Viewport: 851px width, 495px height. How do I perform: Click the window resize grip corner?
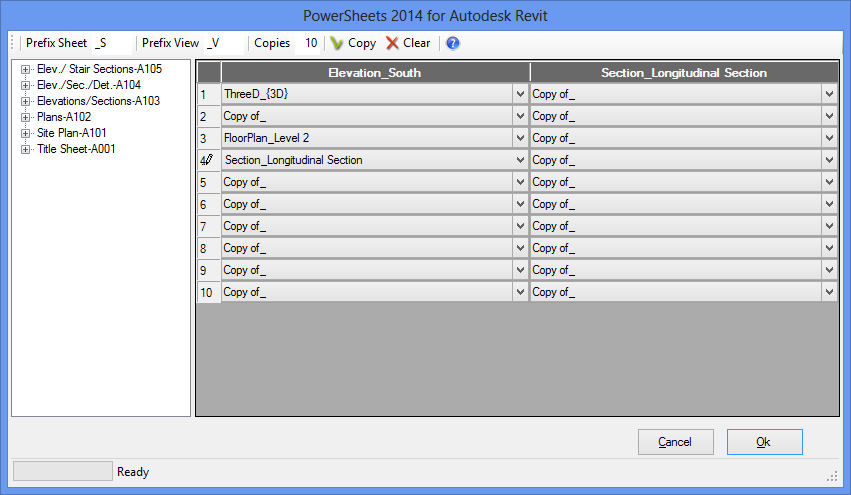click(833, 477)
